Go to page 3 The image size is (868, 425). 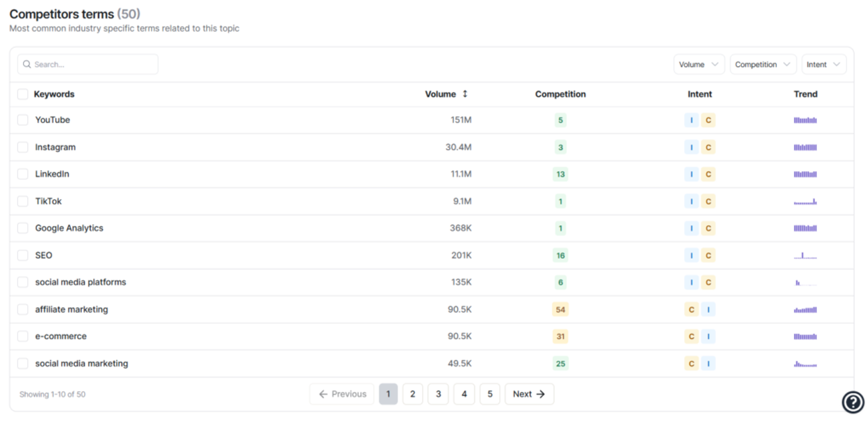click(x=439, y=394)
